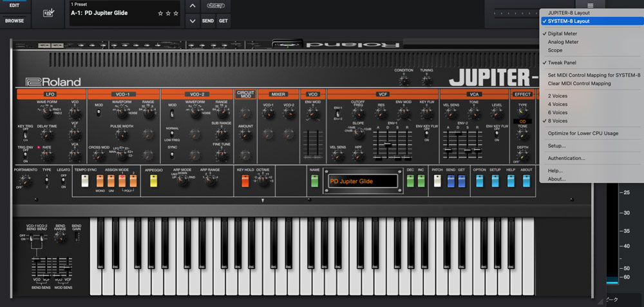Expand the panel via white triangle marker
The height and width of the screenshot is (307, 644).
263,201
